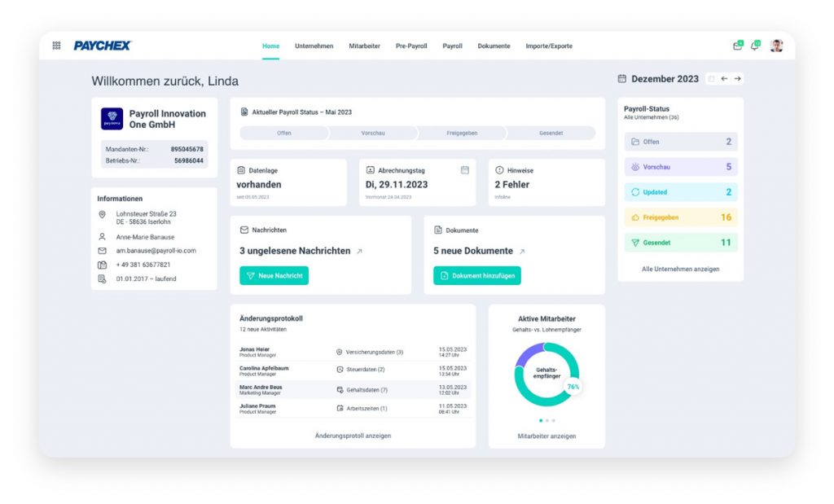The image size is (834, 504).
Task: Open the user profile avatar
Action: point(776,46)
